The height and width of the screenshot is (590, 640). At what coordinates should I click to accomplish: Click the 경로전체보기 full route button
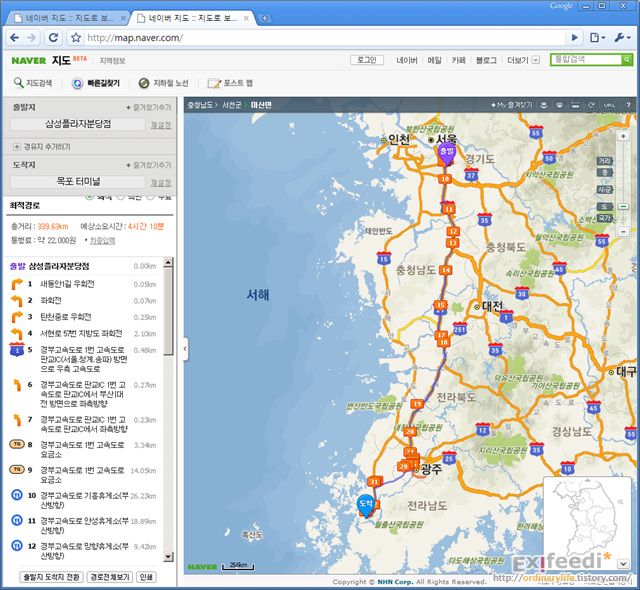pos(110,577)
